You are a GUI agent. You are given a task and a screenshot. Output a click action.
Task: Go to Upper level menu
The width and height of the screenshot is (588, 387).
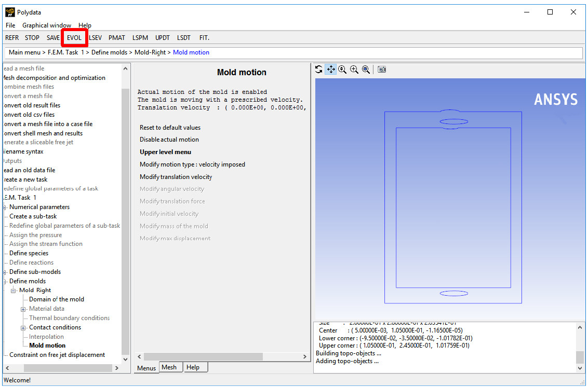coord(165,151)
